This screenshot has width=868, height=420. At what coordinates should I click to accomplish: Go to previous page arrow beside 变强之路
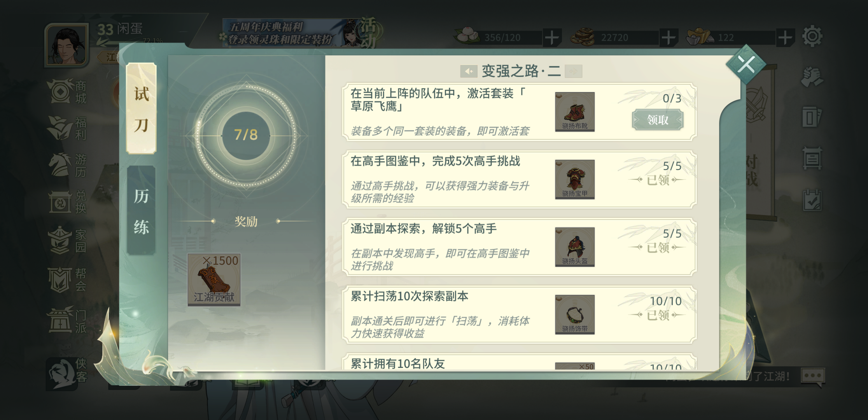click(x=469, y=71)
